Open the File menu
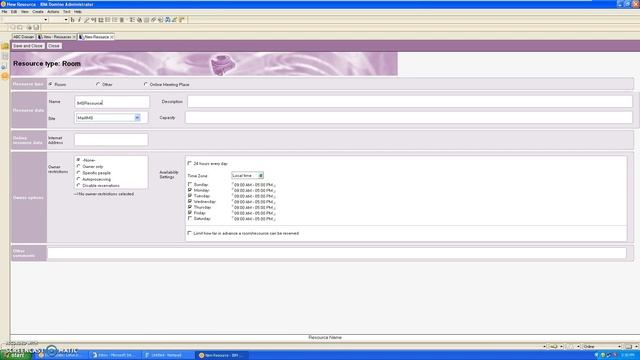The image size is (640, 360). [x=4, y=12]
